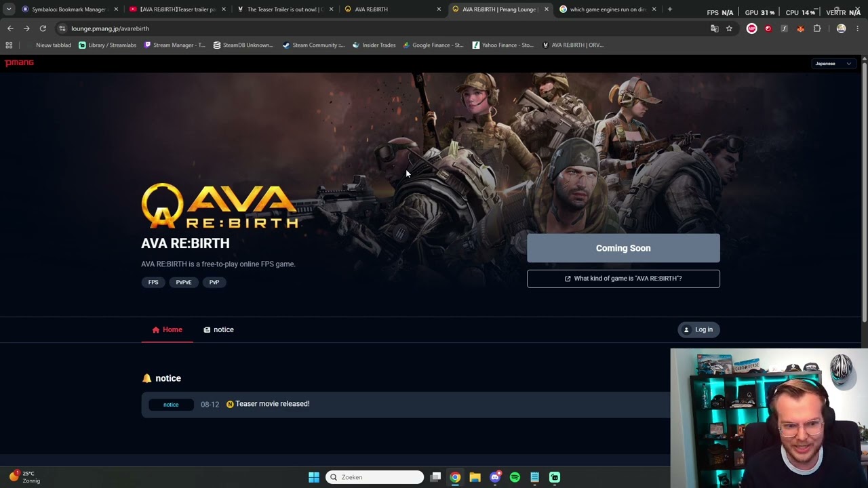Bookmark this page with the star icon
868x488 pixels.
click(729, 28)
